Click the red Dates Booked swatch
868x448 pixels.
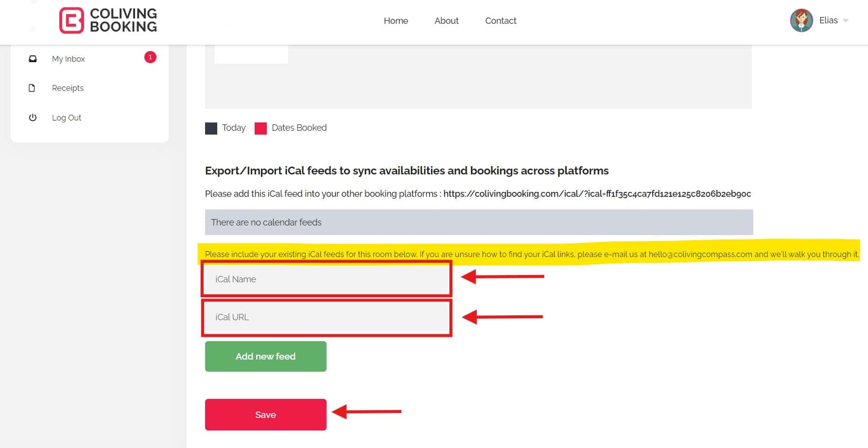(260, 128)
